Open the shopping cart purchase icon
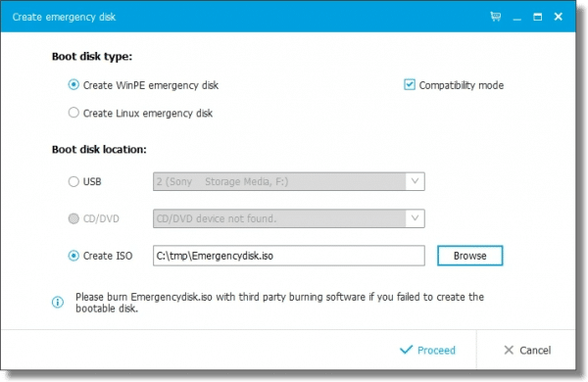 (495, 17)
